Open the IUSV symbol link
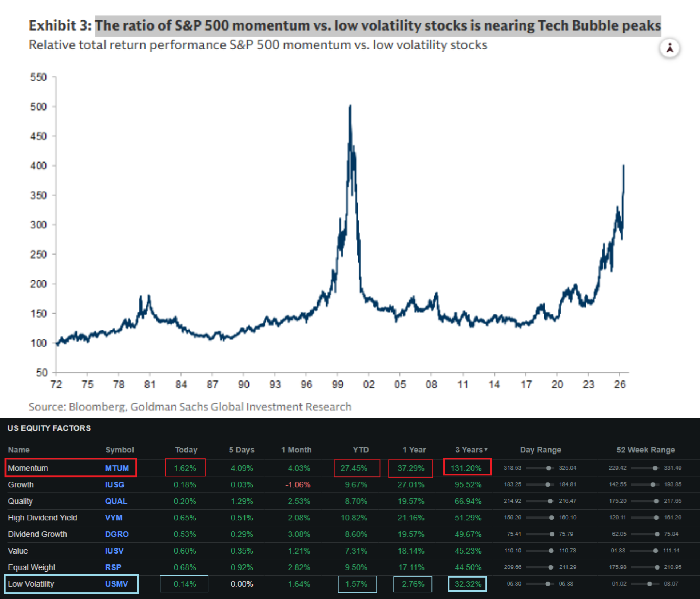 (114, 551)
